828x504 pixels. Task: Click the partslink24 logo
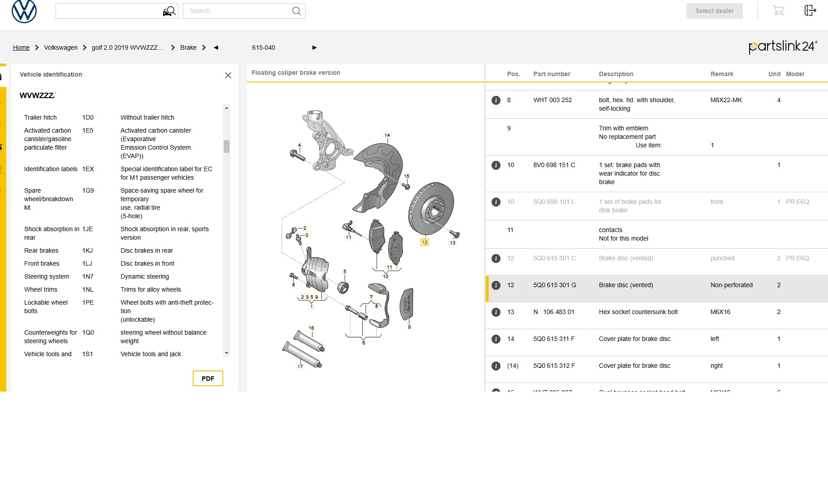tap(783, 47)
